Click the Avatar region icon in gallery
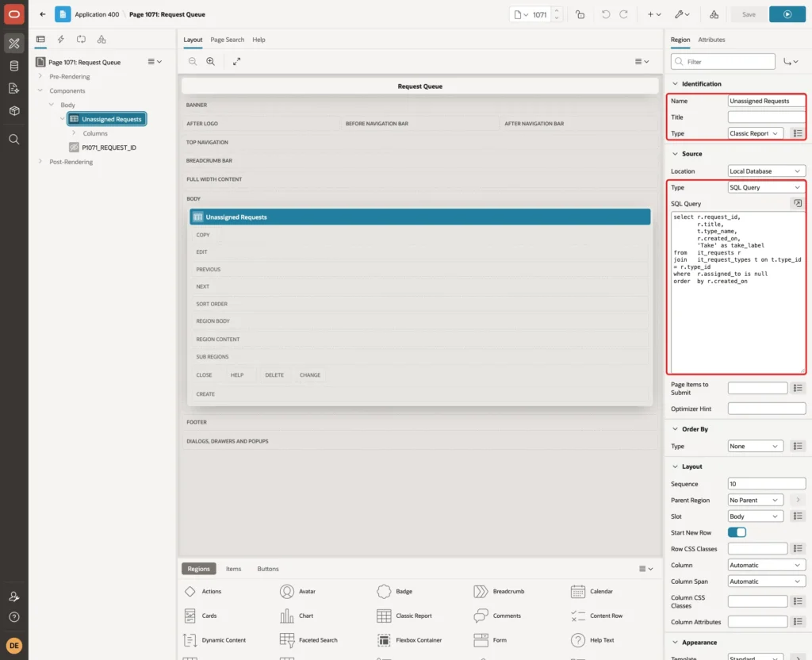 (287, 591)
